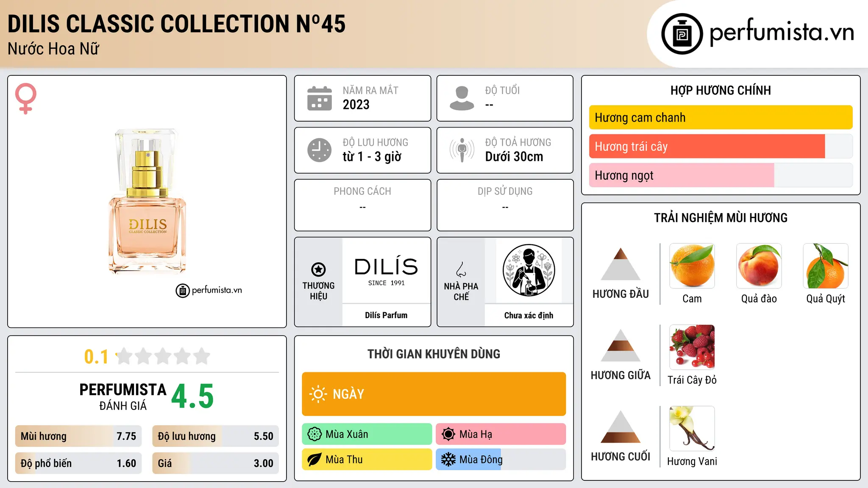Viewport: 868px width, 488px height.
Task: Select the Mùa Hạ season bar
Action: point(501,434)
